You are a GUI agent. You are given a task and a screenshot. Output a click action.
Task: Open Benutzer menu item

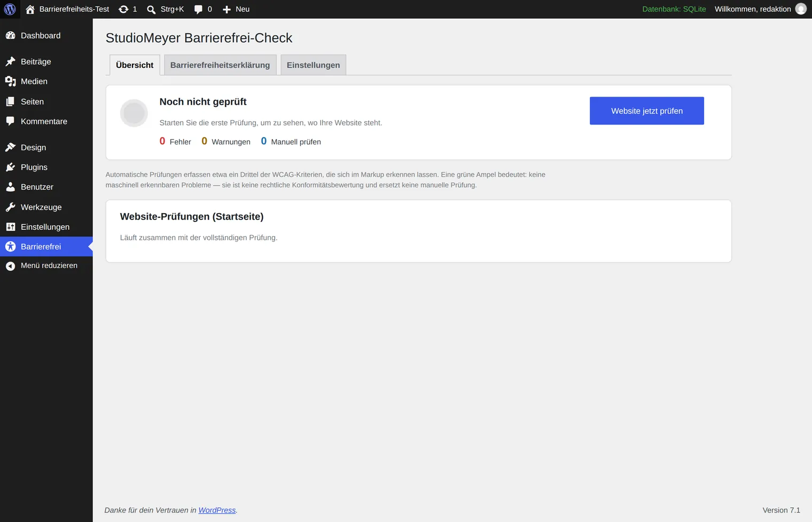(x=46, y=187)
